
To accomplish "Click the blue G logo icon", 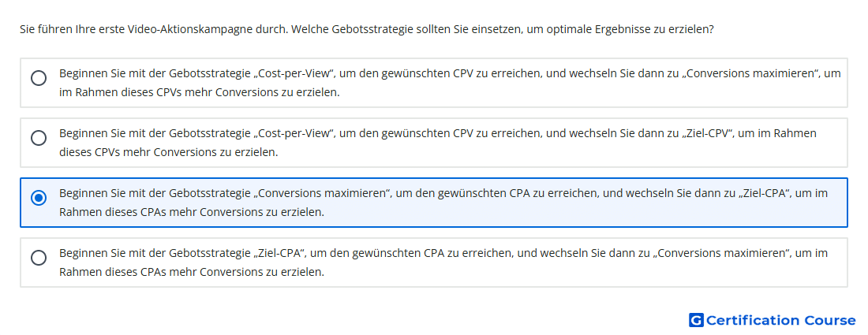I will 696,320.
